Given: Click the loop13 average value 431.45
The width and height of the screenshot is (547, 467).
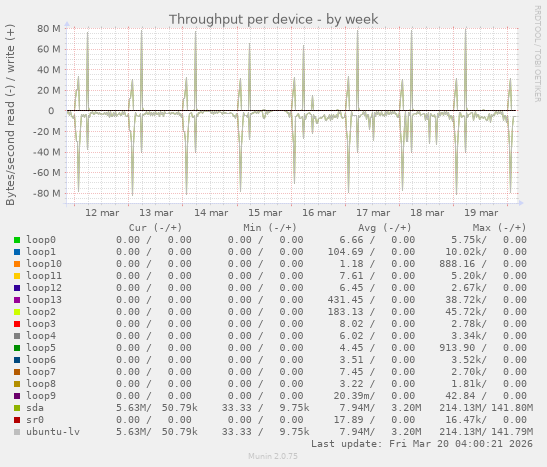Looking at the screenshot, I should pos(345,300).
